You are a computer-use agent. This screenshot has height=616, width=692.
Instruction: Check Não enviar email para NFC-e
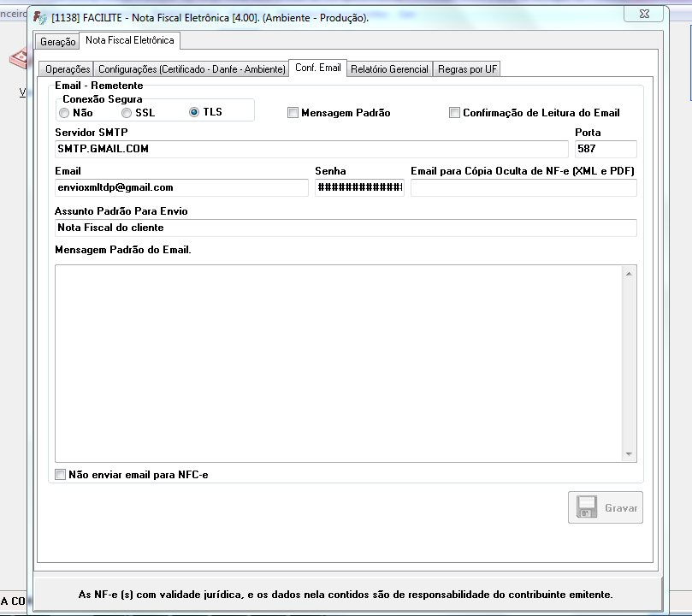(x=60, y=474)
